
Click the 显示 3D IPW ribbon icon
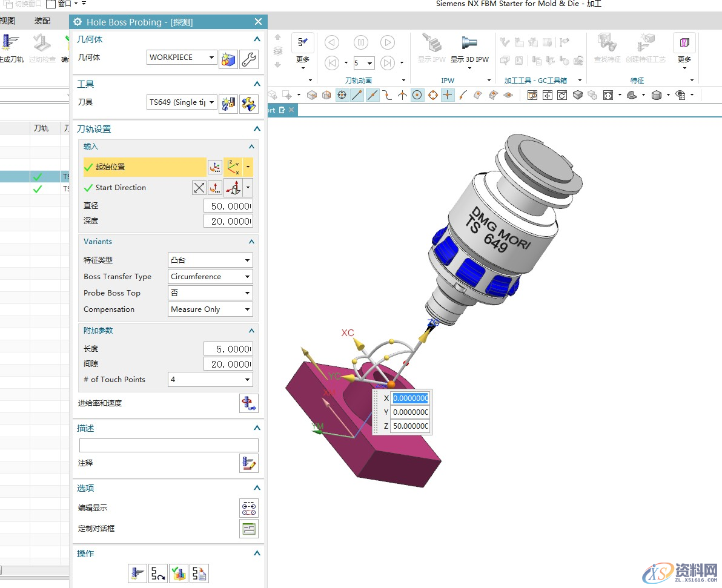pyautogui.click(x=469, y=48)
